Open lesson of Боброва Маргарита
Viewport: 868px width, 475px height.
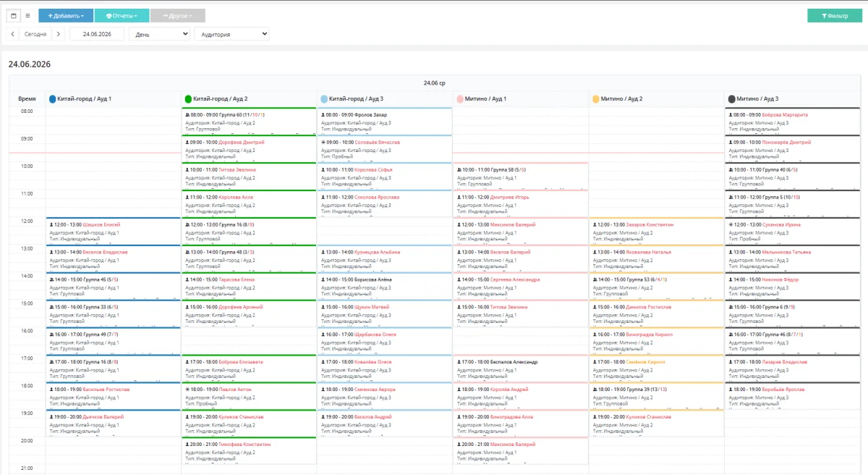[793, 121]
